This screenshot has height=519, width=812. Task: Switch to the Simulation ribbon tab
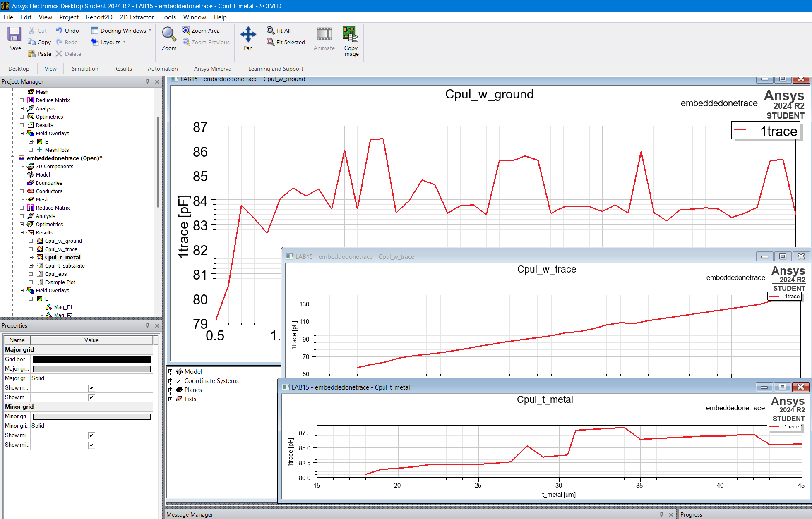[85, 69]
